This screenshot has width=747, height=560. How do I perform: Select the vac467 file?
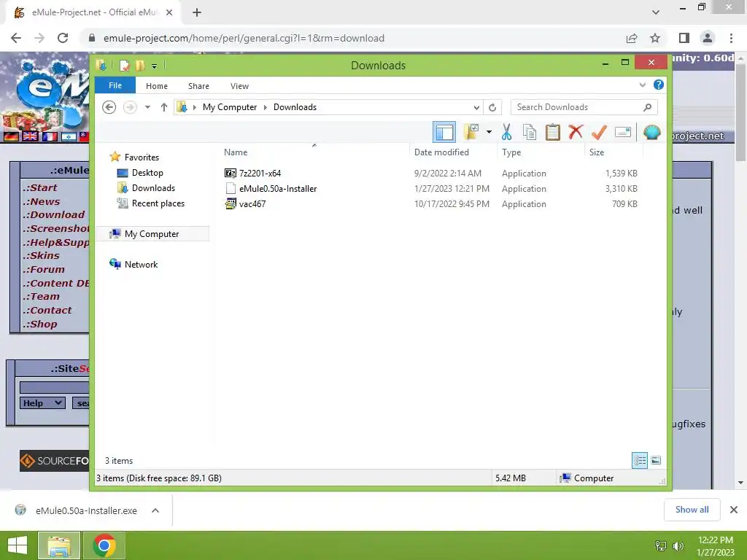click(x=252, y=204)
